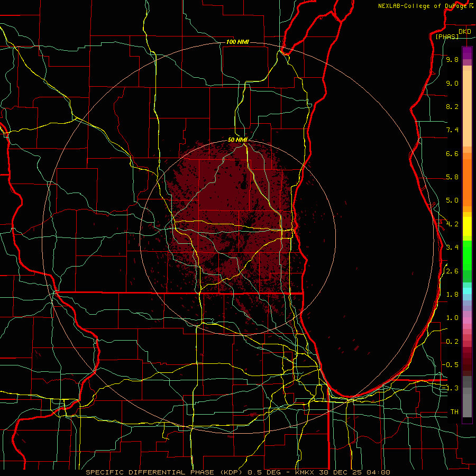Click the 9.8 scale value
476x476 pixels.
452,60
